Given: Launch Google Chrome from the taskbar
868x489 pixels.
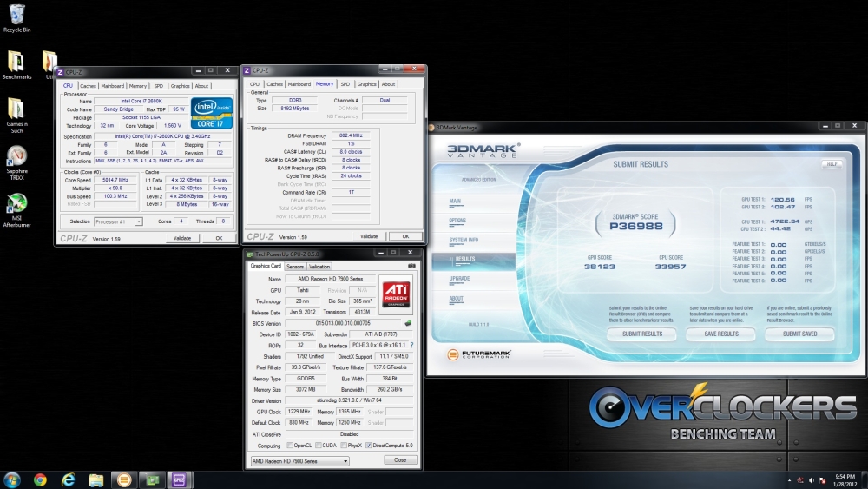Looking at the screenshot, I should 40,479.
